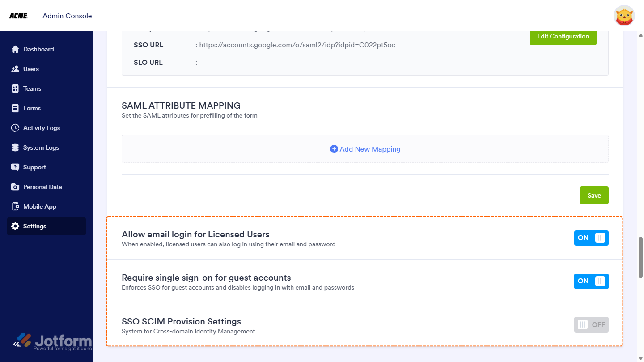The width and height of the screenshot is (644, 362).
Task: Click the Dashboard home icon
Action: 15,49
